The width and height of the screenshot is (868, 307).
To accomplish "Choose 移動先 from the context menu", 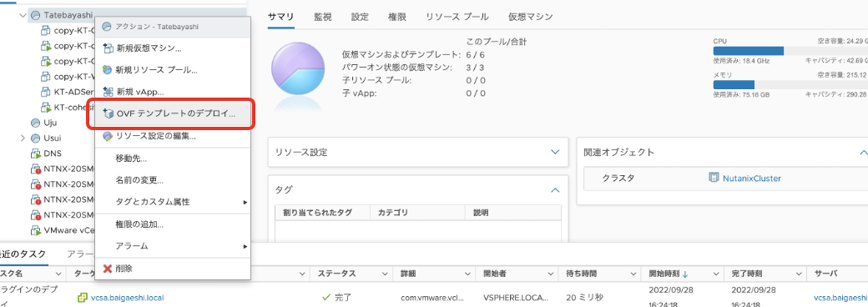I will tap(173, 159).
